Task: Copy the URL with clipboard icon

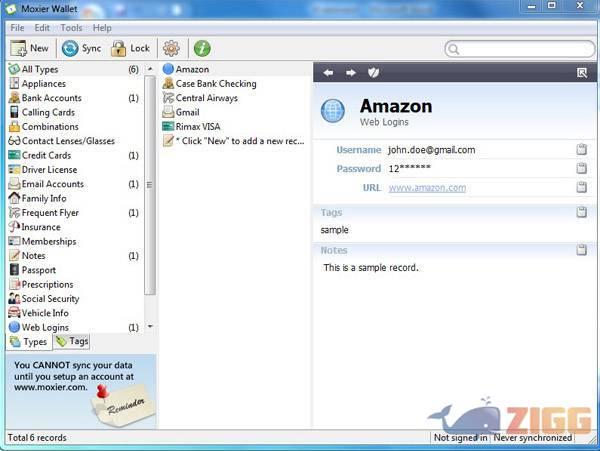Action: 581,188
